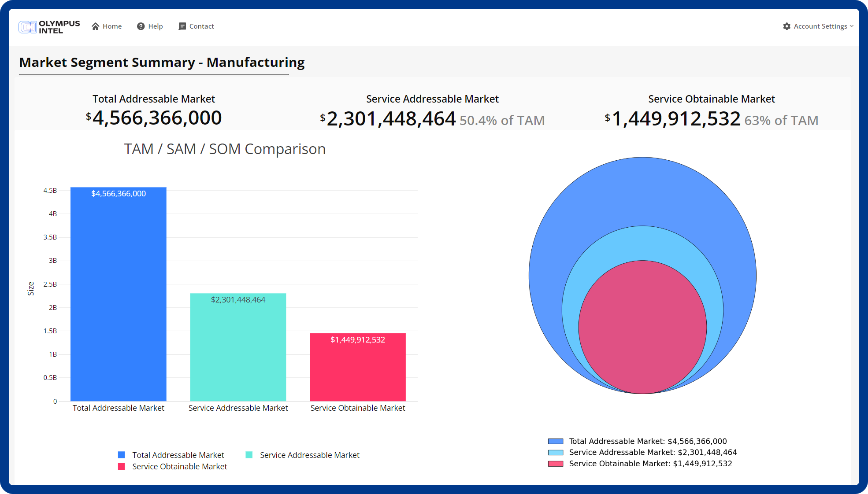
Task: Click legend text 'Total Addressable Market: $4,566,366,000'
Action: pyautogui.click(x=648, y=441)
